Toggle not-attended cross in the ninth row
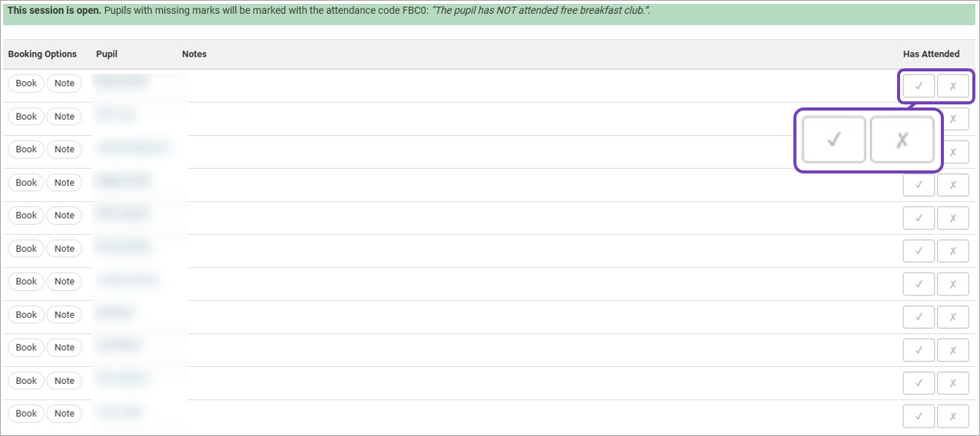The height and width of the screenshot is (436, 980). (953, 350)
